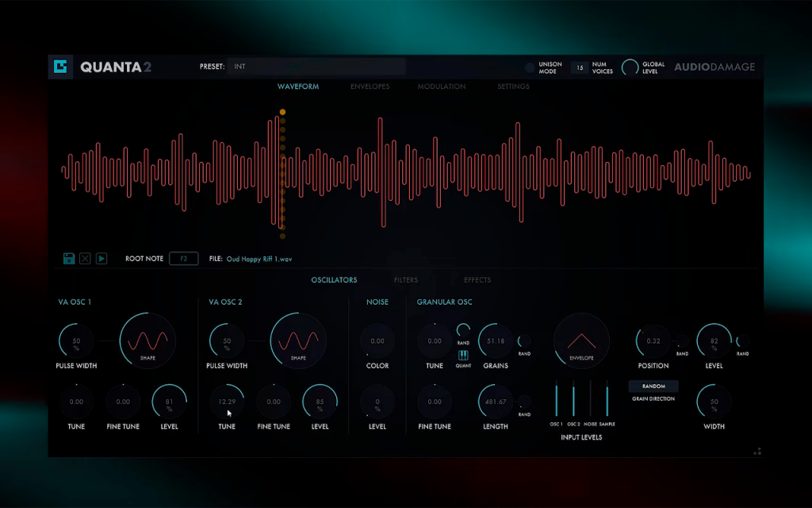The width and height of the screenshot is (812, 508).
Task: Change the Num Voices value box
Action: click(x=580, y=67)
